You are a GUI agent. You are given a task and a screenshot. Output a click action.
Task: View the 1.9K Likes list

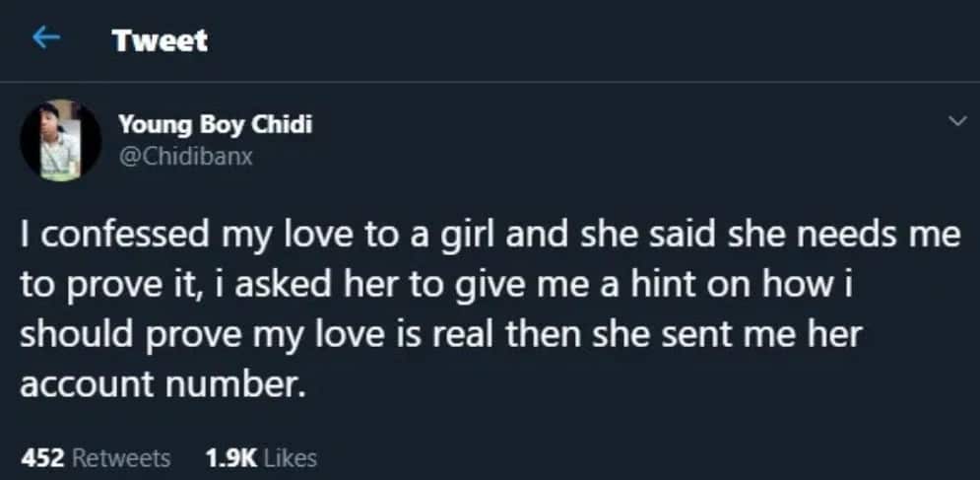(x=260, y=457)
